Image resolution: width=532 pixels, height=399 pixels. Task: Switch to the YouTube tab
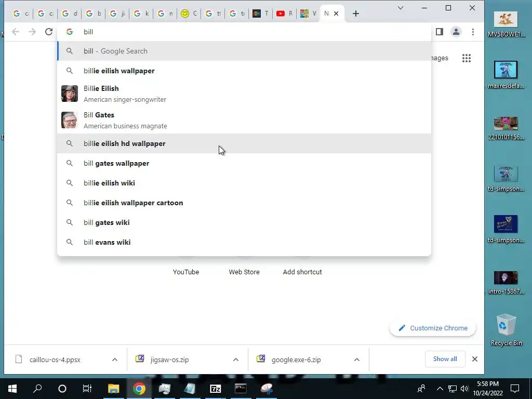point(284,14)
